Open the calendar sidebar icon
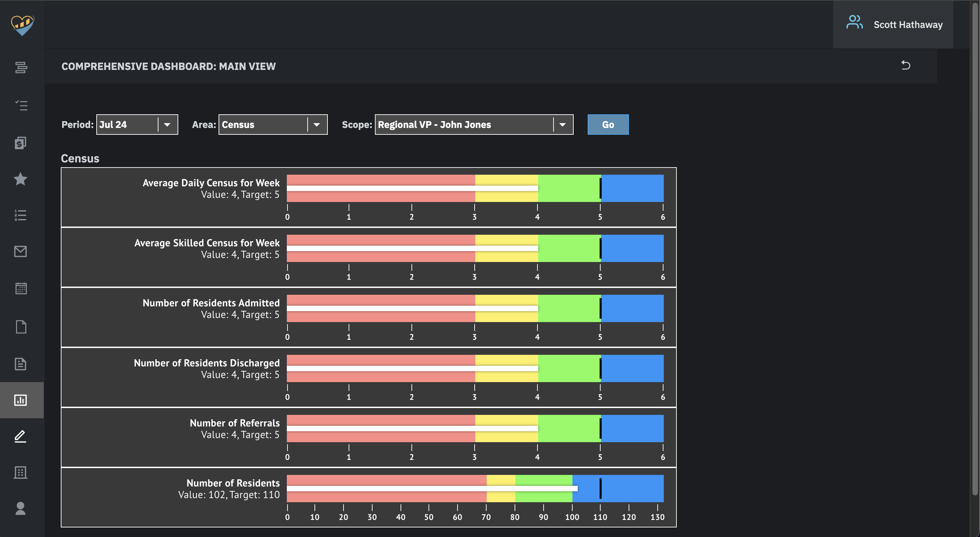 [21, 288]
